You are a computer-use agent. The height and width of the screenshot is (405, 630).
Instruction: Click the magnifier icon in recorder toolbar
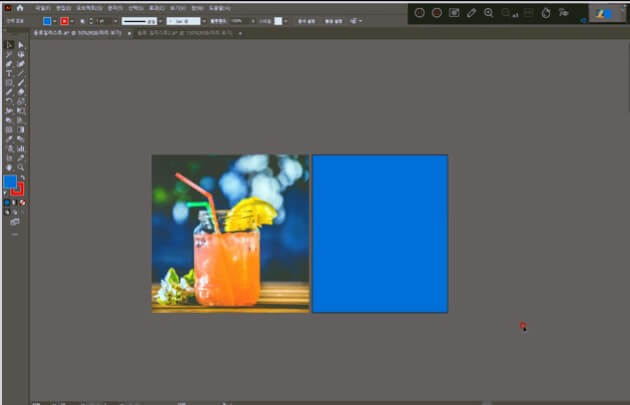[489, 13]
